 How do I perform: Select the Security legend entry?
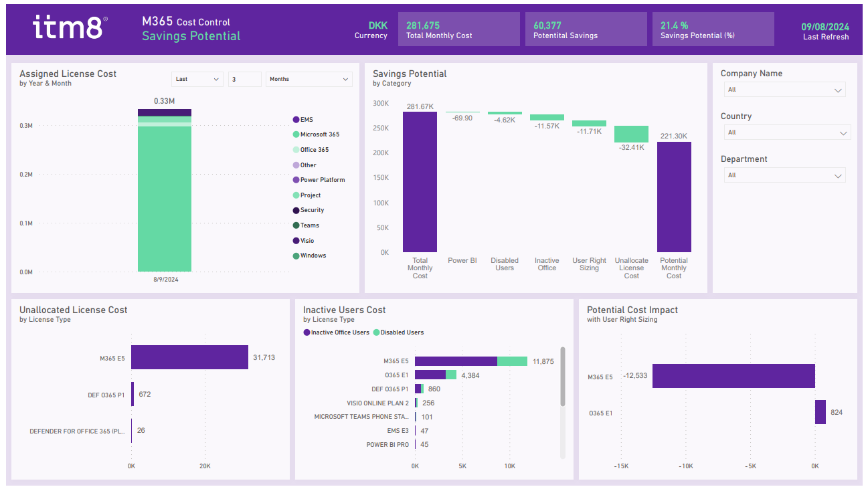(x=312, y=210)
